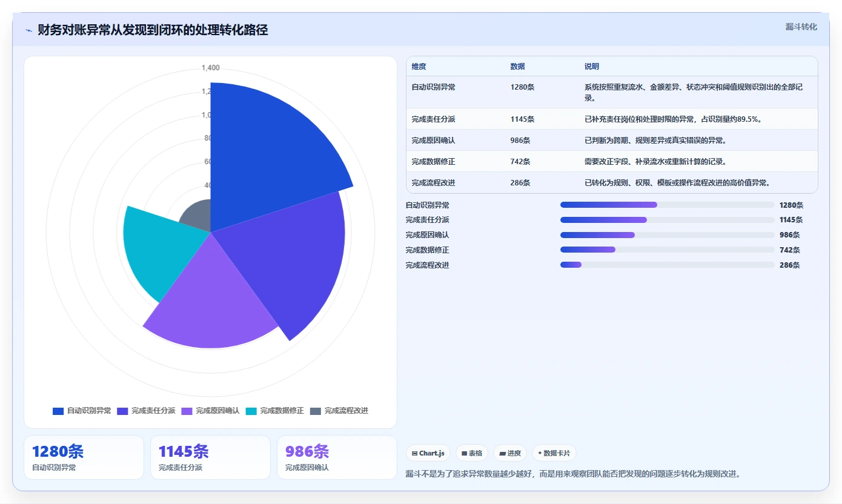Click the 1280条 自动识别异常 data card

84,457
